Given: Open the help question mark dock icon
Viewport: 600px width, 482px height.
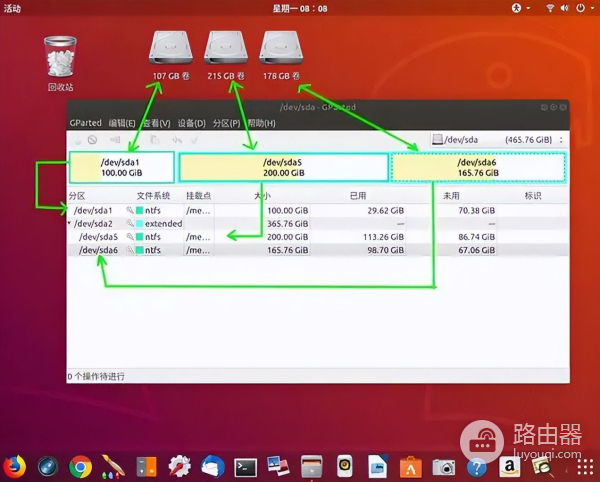Looking at the screenshot, I should (477, 465).
